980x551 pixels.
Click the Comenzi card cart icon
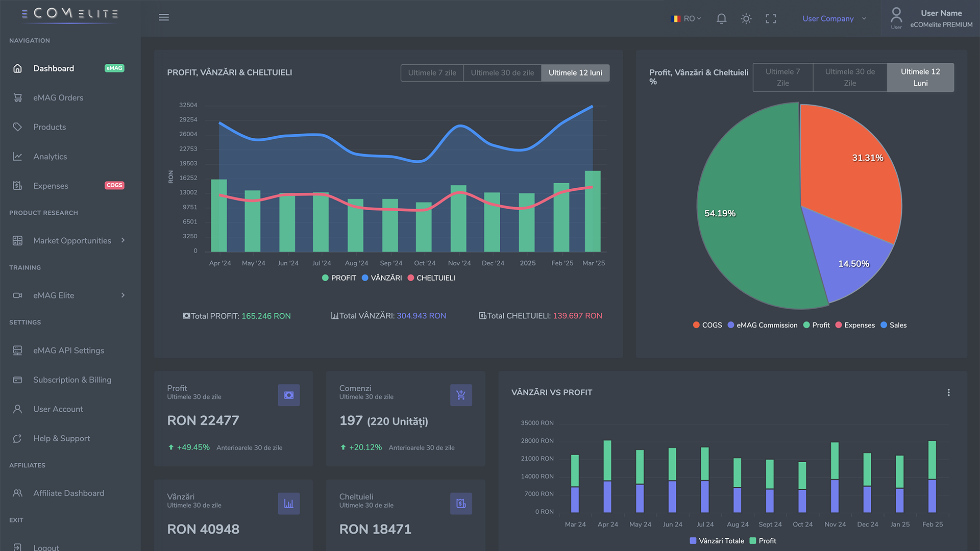(461, 395)
